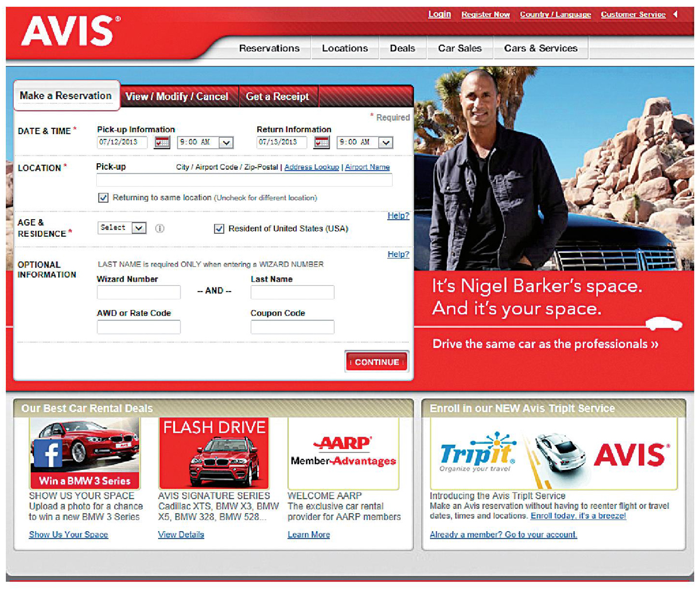The width and height of the screenshot is (700, 590).
Task: Open the AARP Member Advantages thumbnail
Action: point(343,454)
